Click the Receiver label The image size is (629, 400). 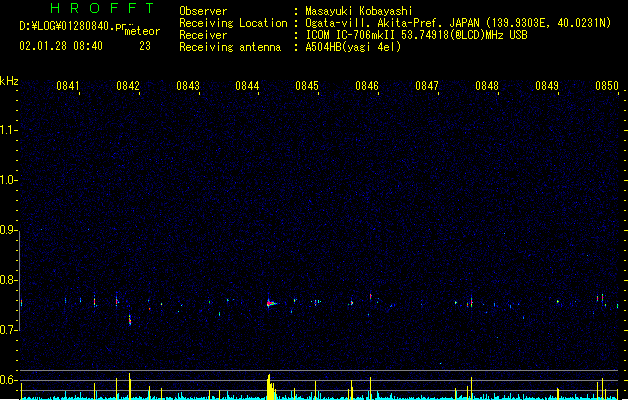(x=203, y=35)
